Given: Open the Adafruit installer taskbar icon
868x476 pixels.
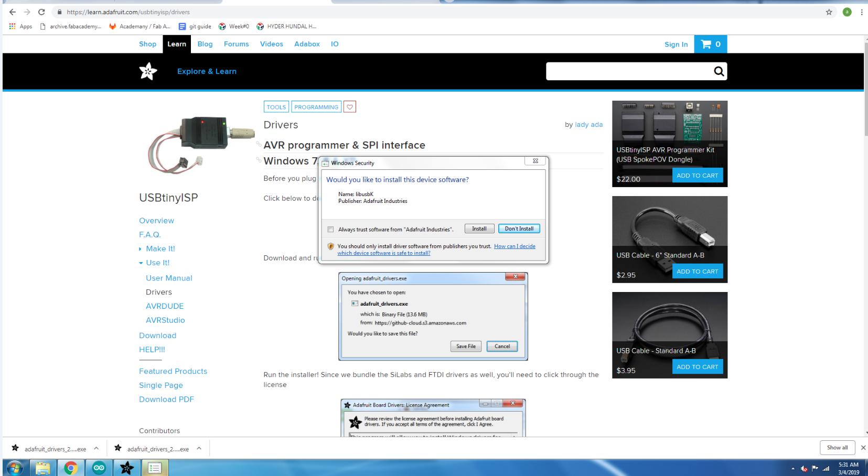Looking at the screenshot, I should (126, 468).
